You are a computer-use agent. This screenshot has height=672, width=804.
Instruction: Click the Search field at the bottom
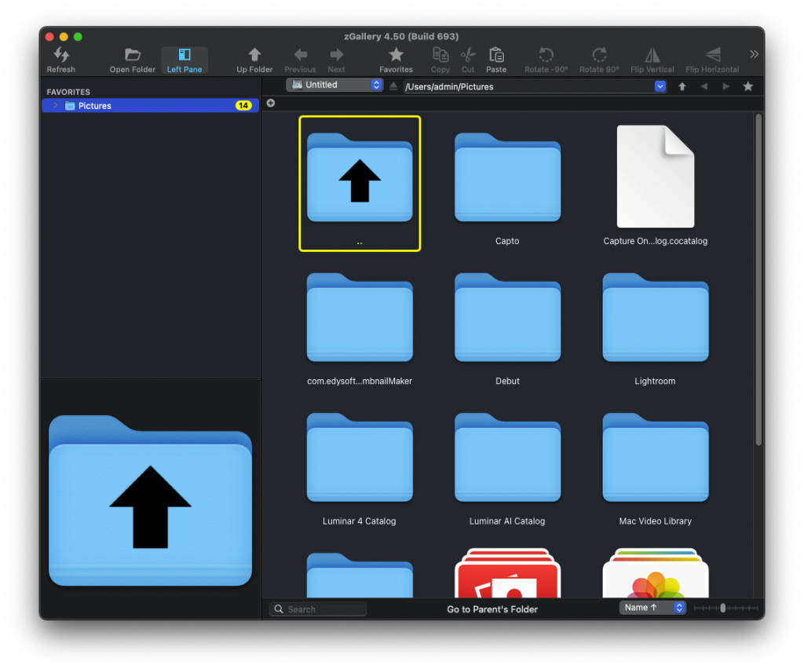318,609
